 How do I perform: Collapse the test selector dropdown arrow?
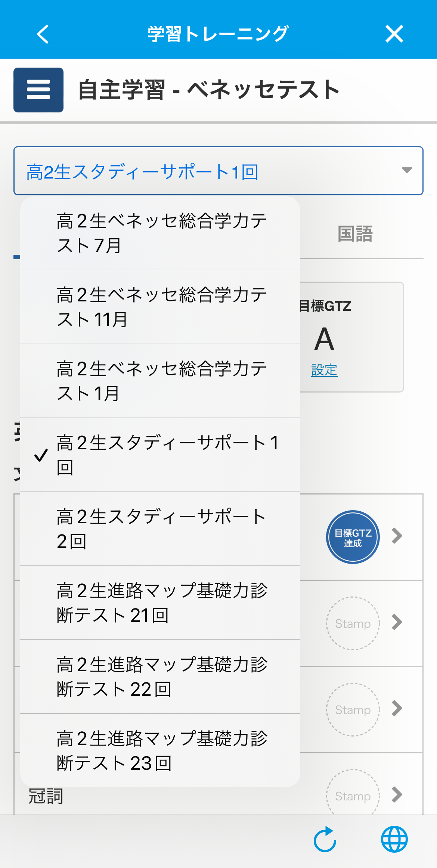(x=407, y=170)
